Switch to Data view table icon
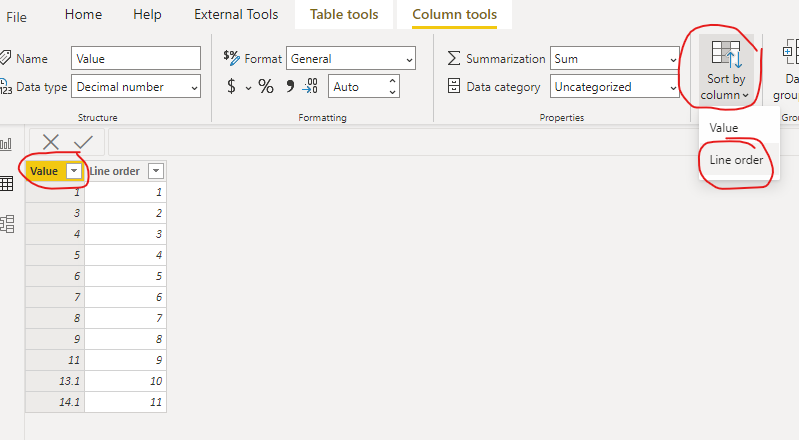 tap(7, 184)
